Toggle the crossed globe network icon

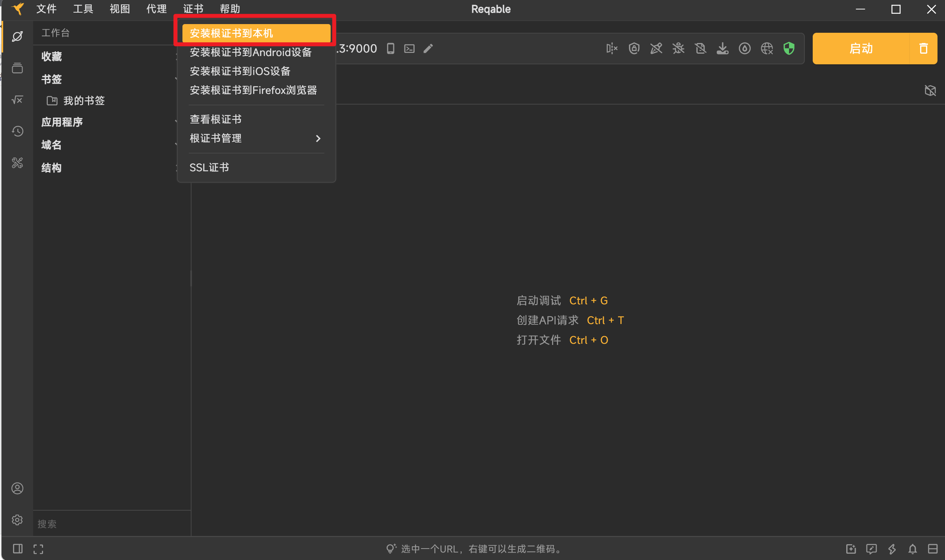click(x=767, y=48)
